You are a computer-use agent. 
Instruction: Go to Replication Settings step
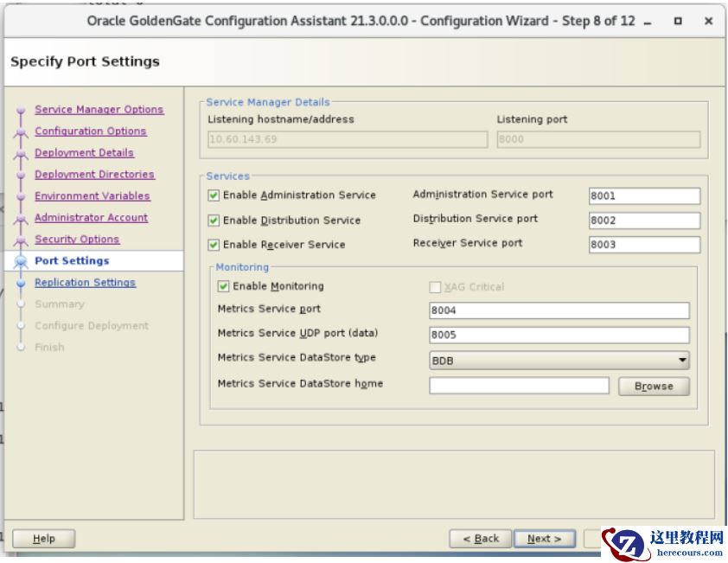coord(85,283)
